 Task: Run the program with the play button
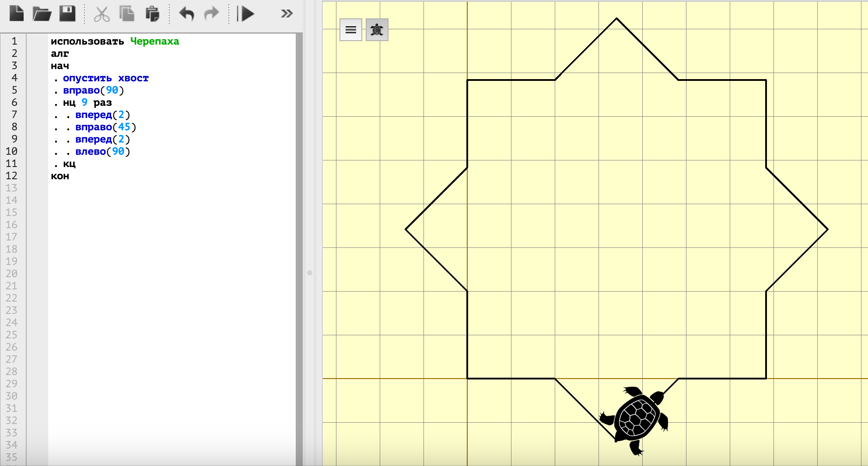click(x=246, y=14)
